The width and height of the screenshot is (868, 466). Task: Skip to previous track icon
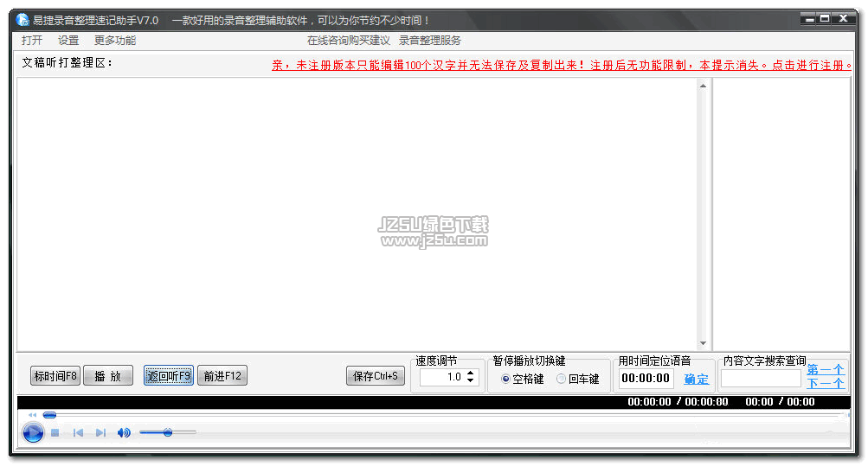pos(78,433)
